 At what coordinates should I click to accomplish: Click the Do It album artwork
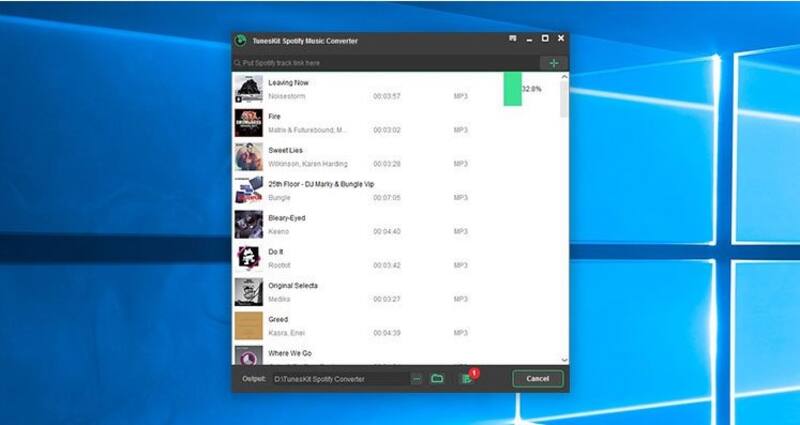(x=248, y=258)
